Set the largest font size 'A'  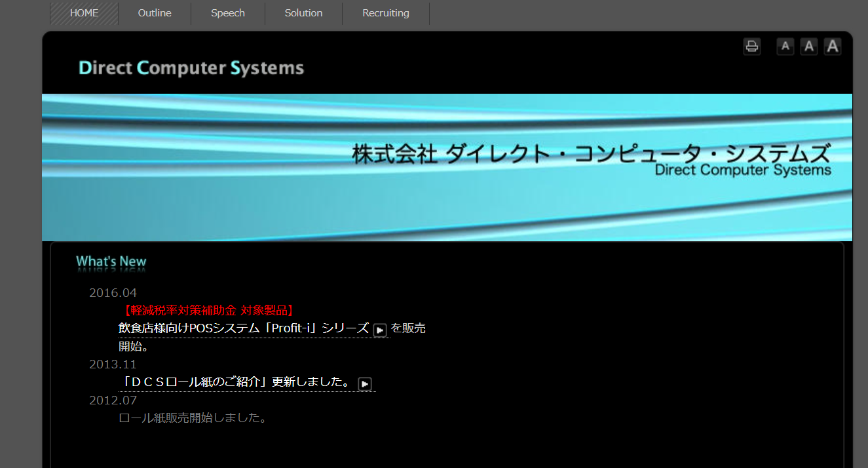pyautogui.click(x=833, y=47)
